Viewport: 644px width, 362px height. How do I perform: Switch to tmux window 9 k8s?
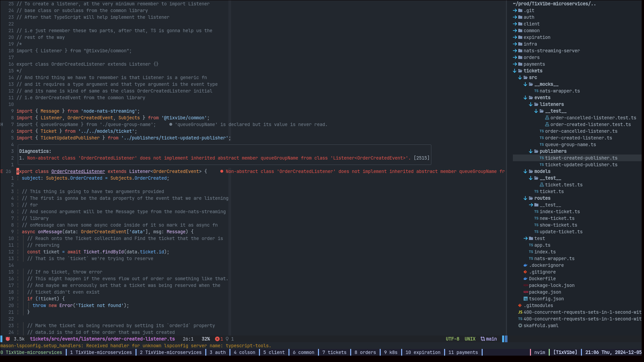(390, 352)
